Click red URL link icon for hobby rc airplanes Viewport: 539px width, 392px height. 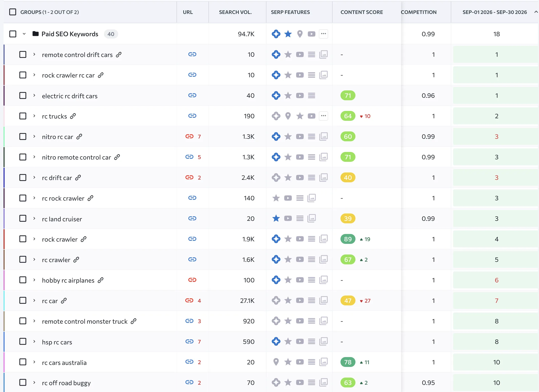tap(192, 280)
